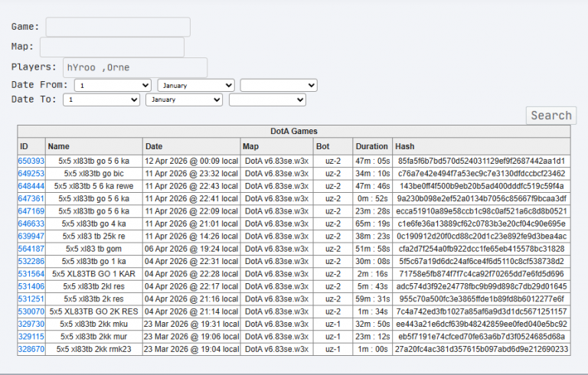Click the Hash column header
The height and width of the screenshot is (375, 588).
click(x=482, y=146)
